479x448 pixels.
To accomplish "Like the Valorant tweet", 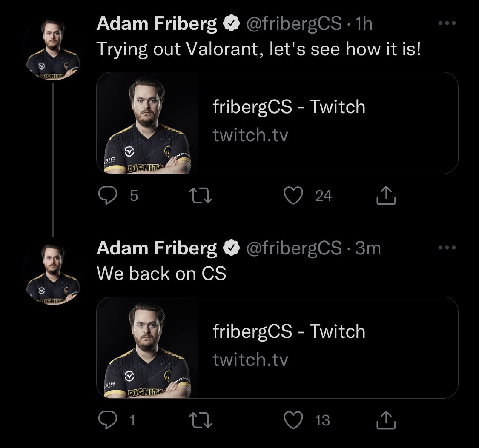I will pos(293,195).
